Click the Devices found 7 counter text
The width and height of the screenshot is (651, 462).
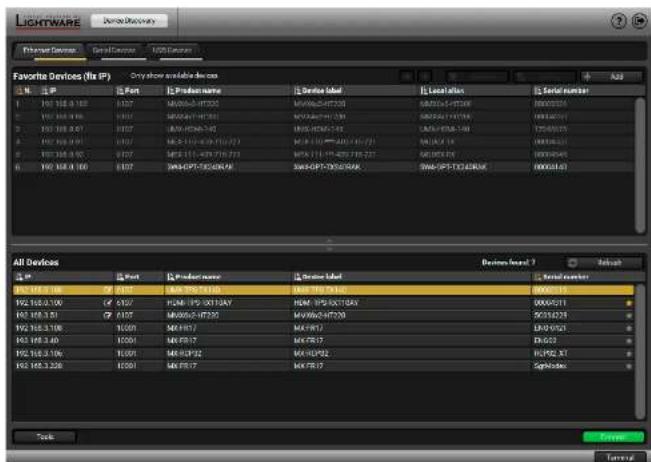click(508, 262)
